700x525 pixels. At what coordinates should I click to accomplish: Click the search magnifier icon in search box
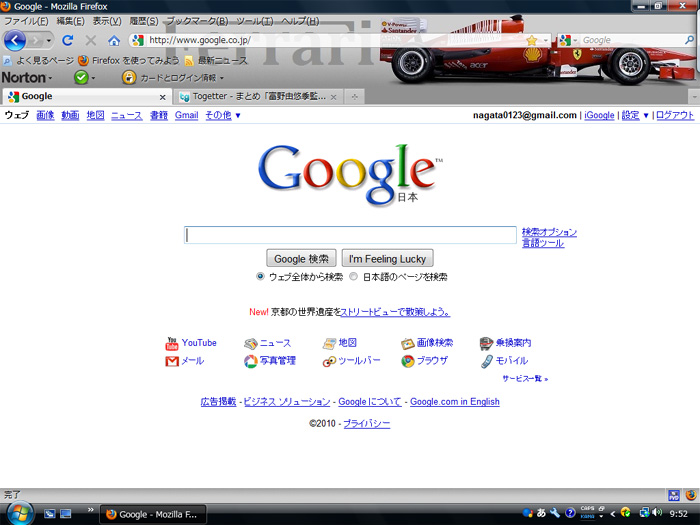(x=689, y=40)
